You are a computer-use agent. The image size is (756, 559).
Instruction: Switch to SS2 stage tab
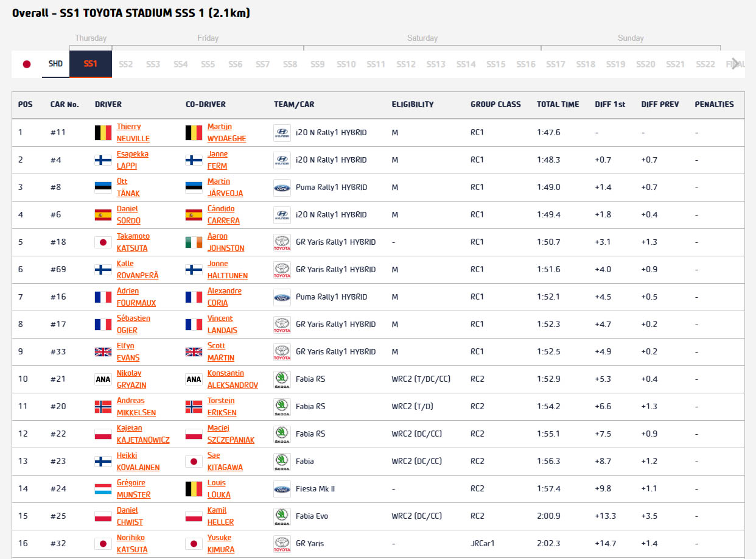(126, 64)
